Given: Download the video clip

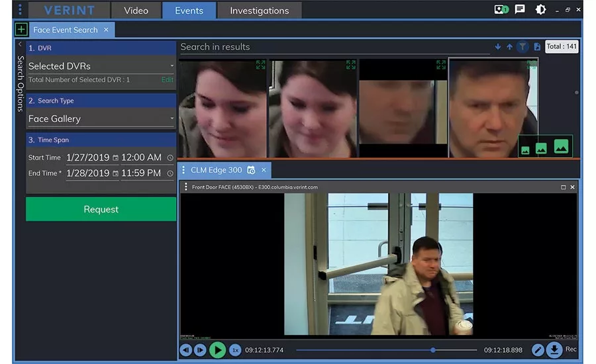Looking at the screenshot, I should pos(554,349).
